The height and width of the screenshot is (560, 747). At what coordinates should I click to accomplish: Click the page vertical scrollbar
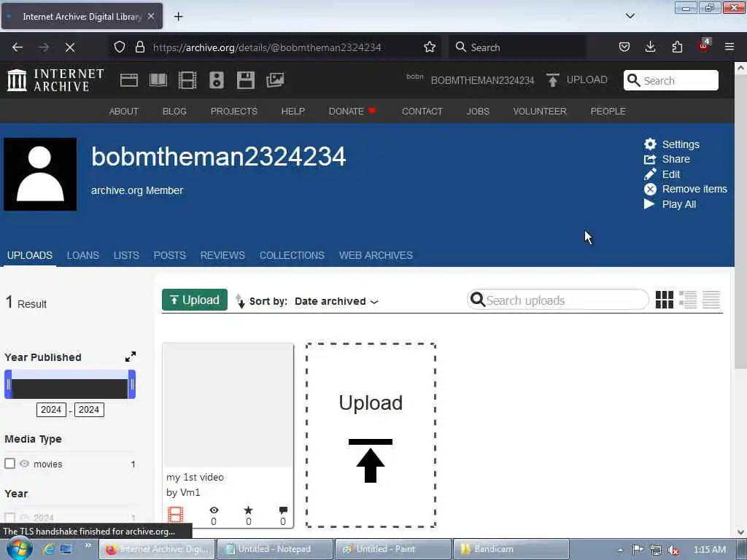(740, 222)
